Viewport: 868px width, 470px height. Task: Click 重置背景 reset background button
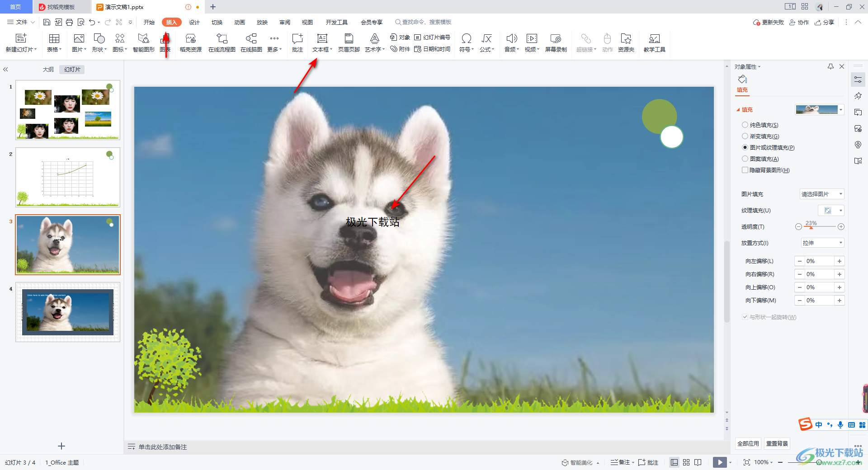point(777,443)
